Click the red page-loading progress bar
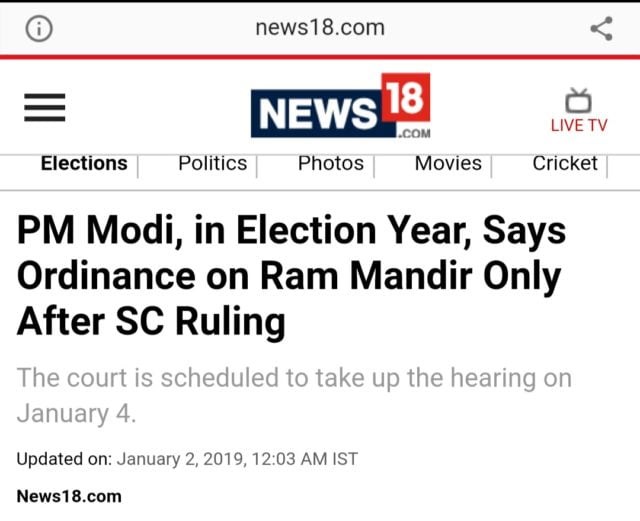 tap(320, 57)
